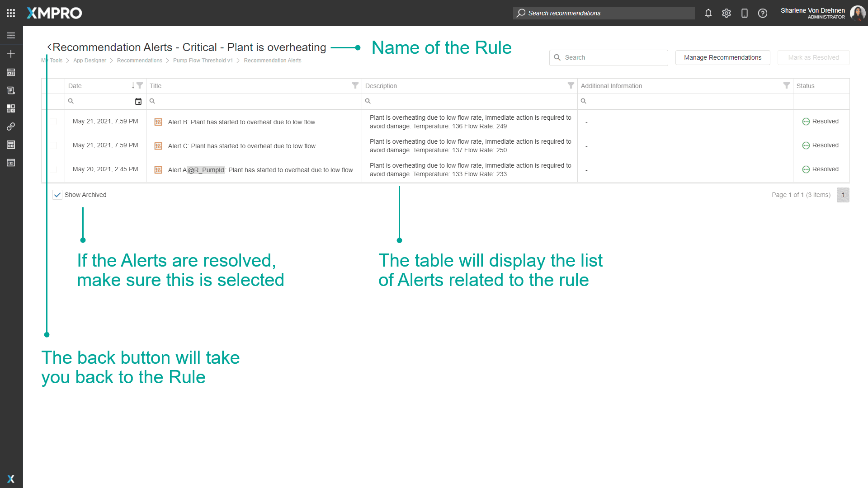Select the plus icon in the sidebar
The image size is (868, 488).
(x=11, y=53)
